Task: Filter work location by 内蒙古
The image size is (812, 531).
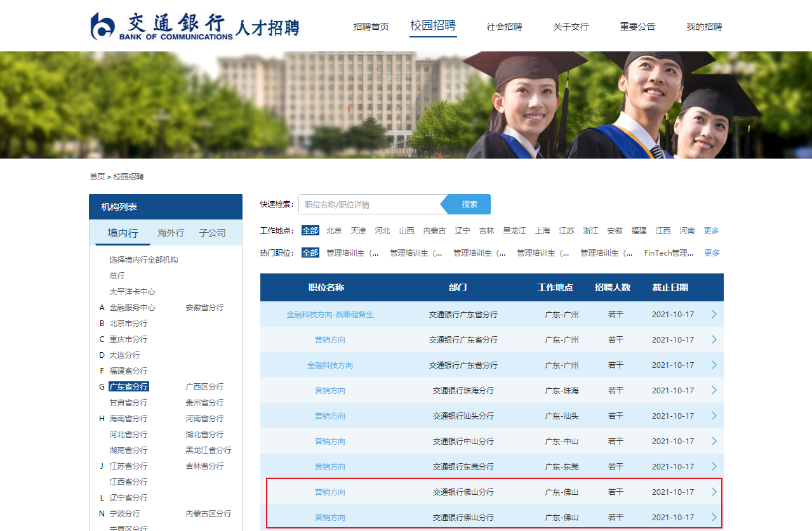Action: 434,230
